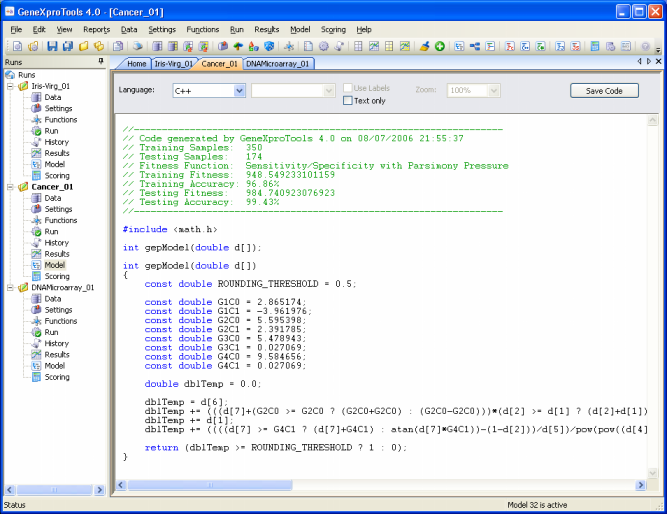Click the grayed Help question mark toolbar icon
Screen dimensions: 667x514
pyautogui.click(x=645, y=46)
